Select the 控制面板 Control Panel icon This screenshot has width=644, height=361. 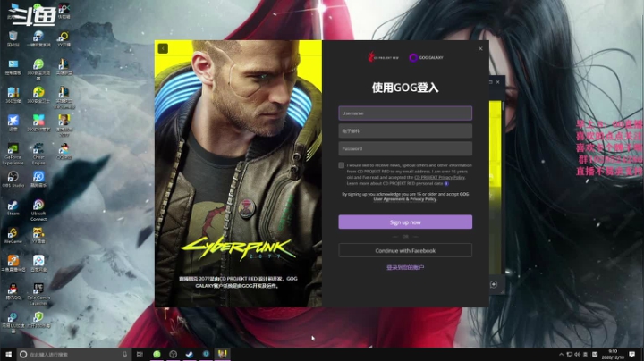13,67
